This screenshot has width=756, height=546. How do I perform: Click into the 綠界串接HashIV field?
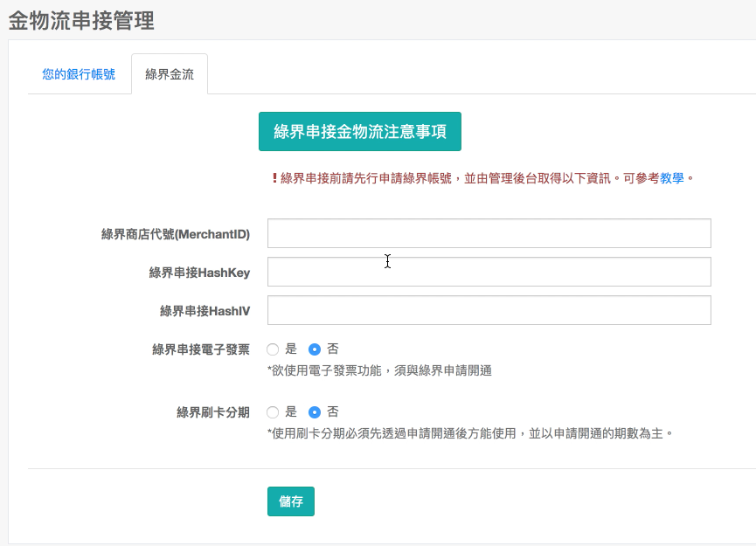tap(489, 310)
